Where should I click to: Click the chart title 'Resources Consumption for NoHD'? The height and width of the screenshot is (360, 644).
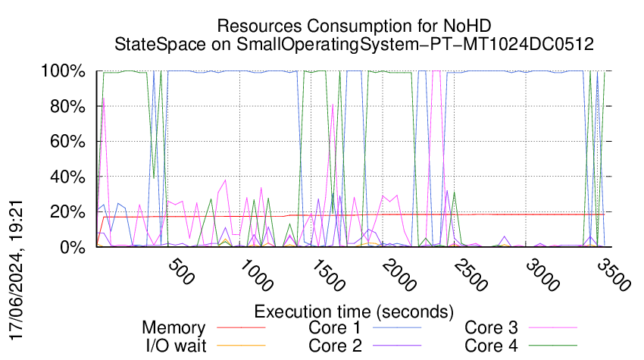tap(354, 26)
